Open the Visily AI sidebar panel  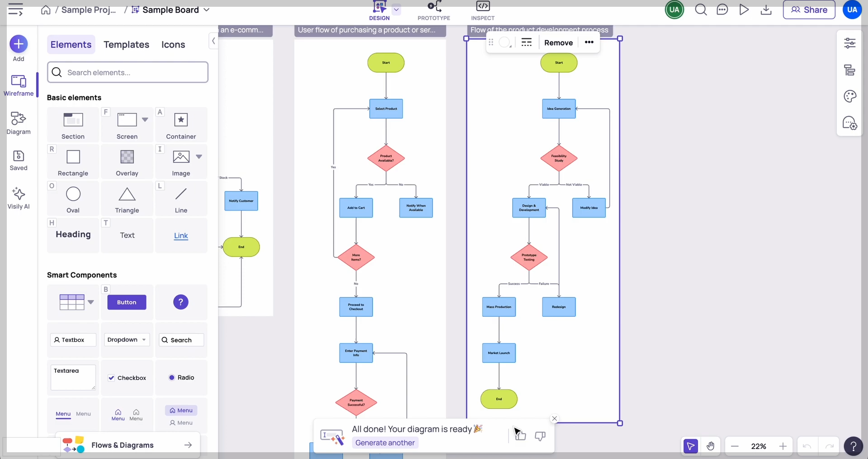(19, 198)
